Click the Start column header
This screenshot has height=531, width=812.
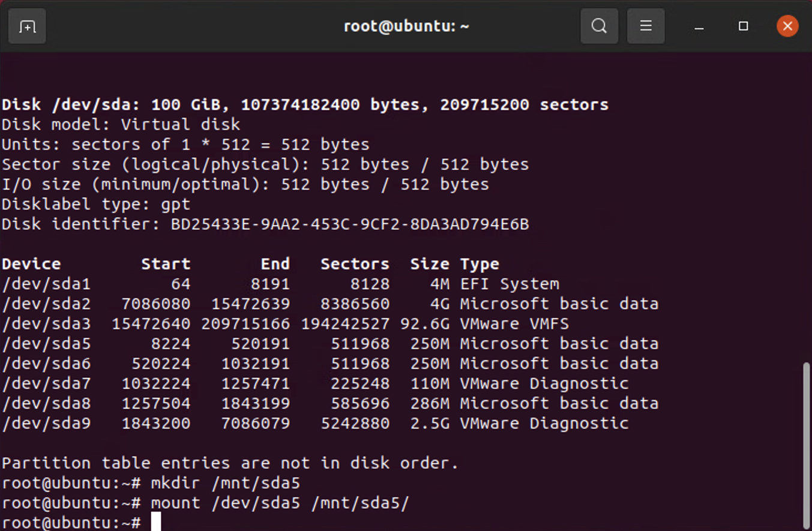[166, 264]
